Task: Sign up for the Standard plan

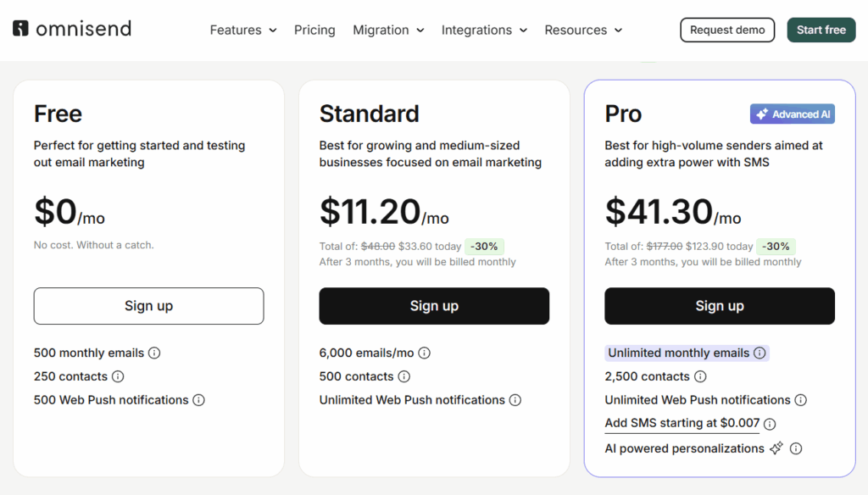Action: pyautogui.click(x=434, y=306)
